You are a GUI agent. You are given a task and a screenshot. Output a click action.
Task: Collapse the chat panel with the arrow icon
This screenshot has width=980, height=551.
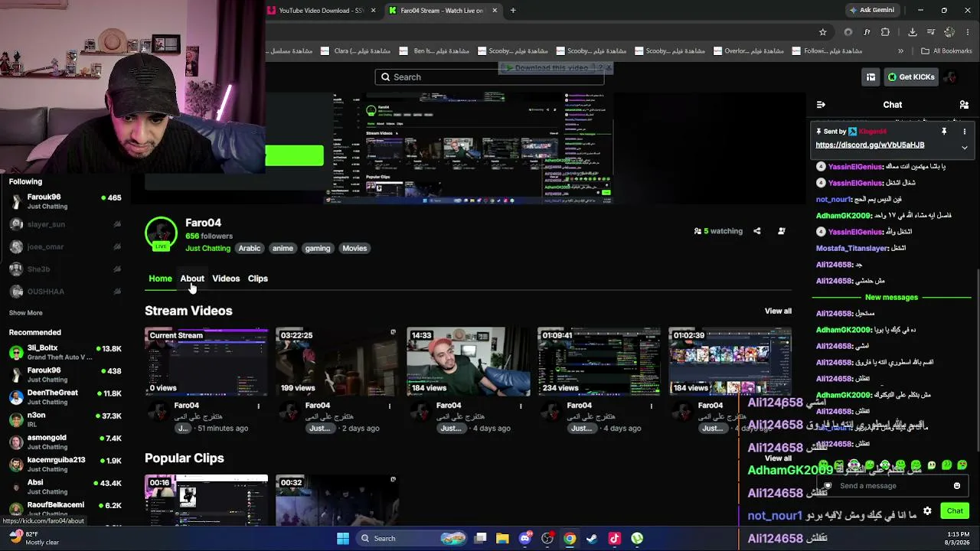pyautogui.click(x=821, y=105)
